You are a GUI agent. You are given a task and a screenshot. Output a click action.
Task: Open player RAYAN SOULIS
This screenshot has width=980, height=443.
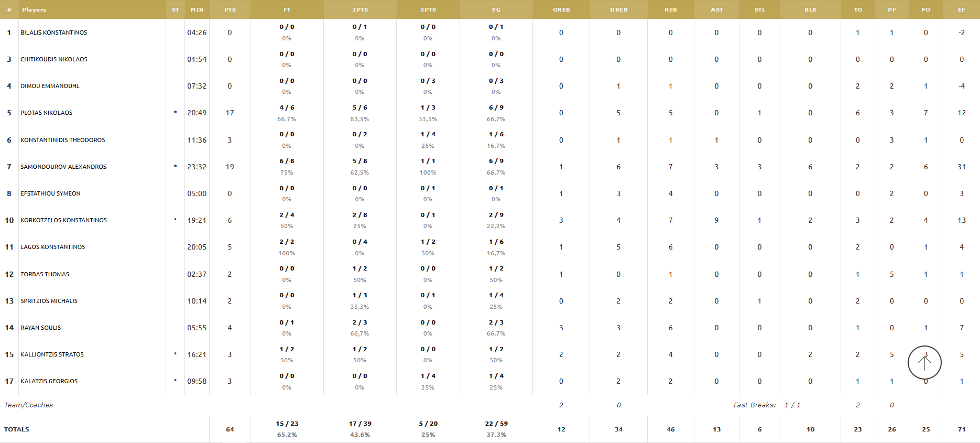pos(41,328)
